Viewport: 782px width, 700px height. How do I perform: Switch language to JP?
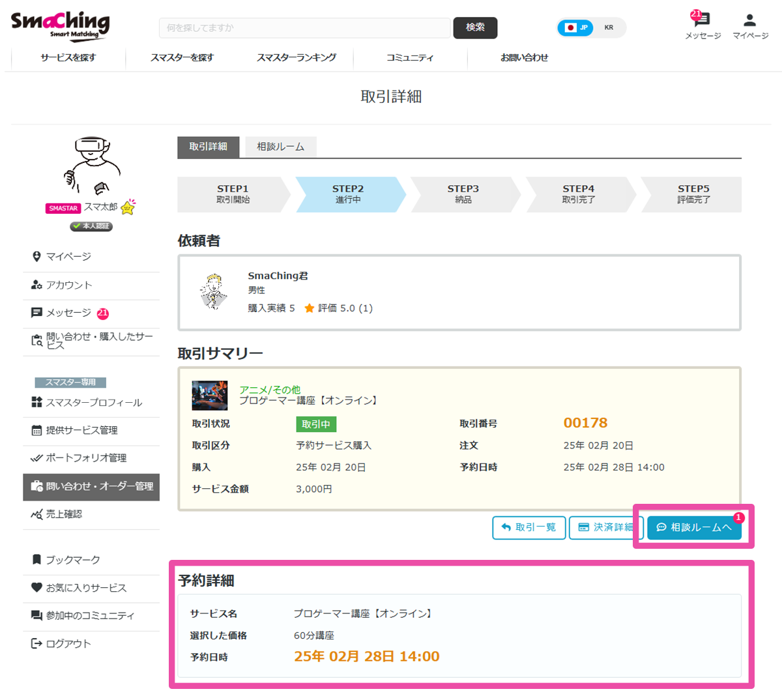(576, 27)
